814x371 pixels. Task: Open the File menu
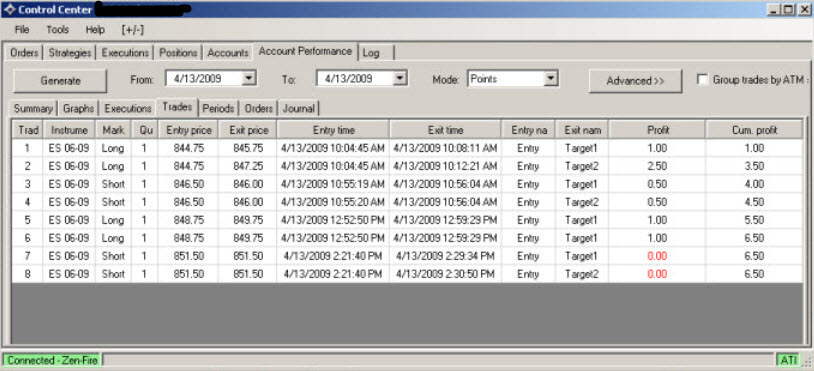22,30
